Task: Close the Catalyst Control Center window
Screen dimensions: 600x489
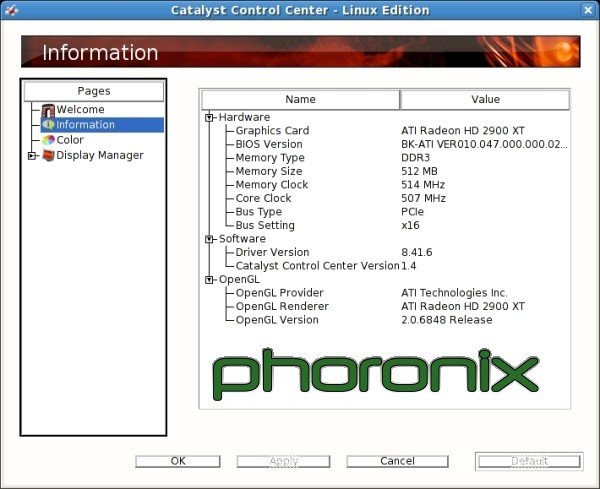Action: (589, 10)
